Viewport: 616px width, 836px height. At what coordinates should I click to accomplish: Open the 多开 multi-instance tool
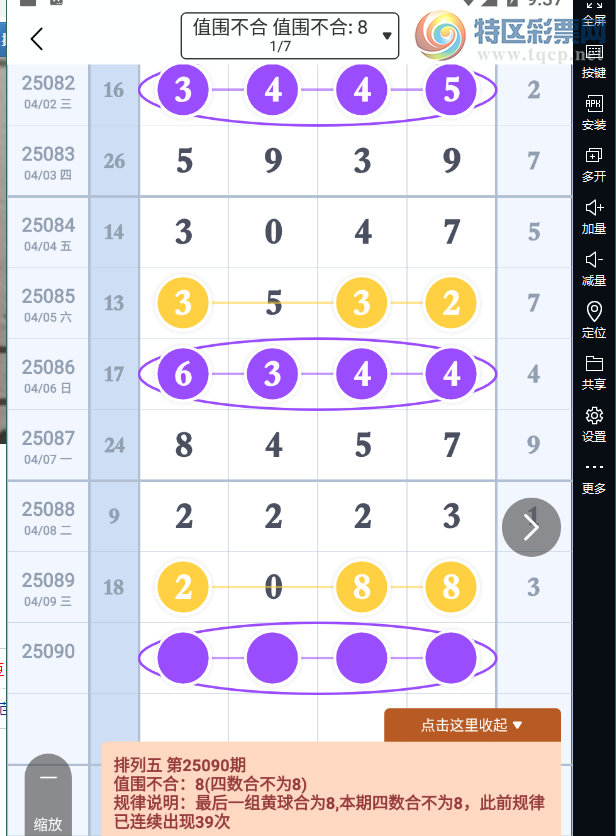point(594,165)
